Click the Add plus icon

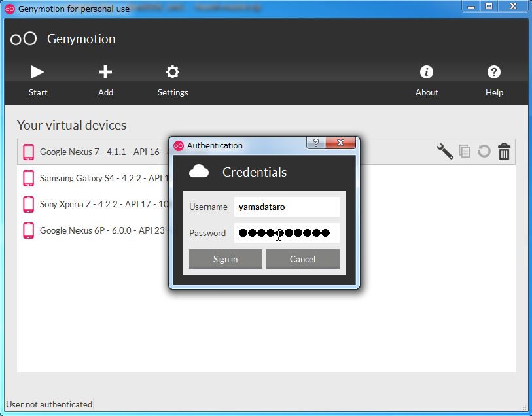105,72
